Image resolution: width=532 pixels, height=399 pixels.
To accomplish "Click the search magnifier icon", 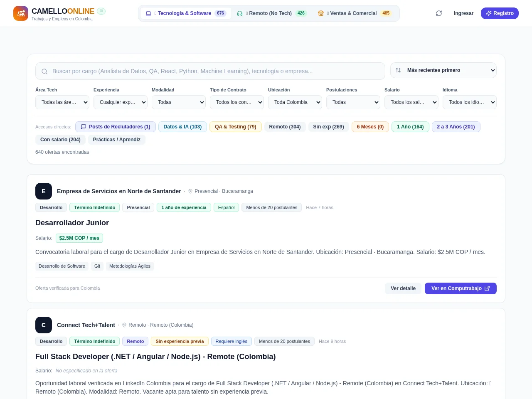I will 44,71.
